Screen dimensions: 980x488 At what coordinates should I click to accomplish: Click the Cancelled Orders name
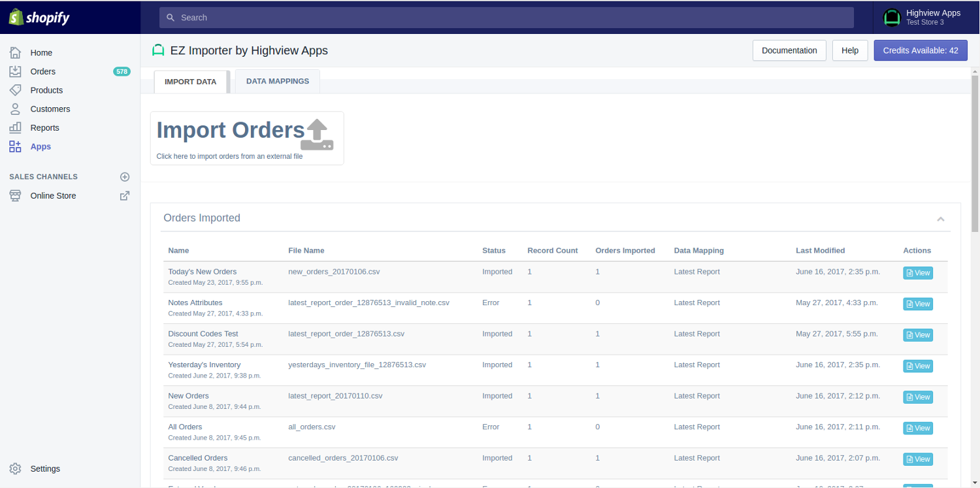(x=198, y=458)
